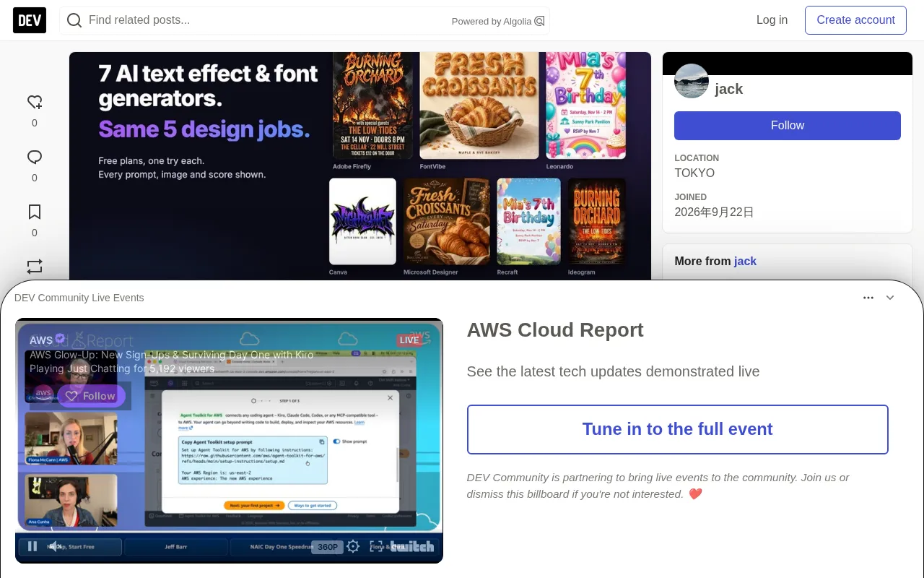
Task: Click the Create account button
Action: click(855, 20)
